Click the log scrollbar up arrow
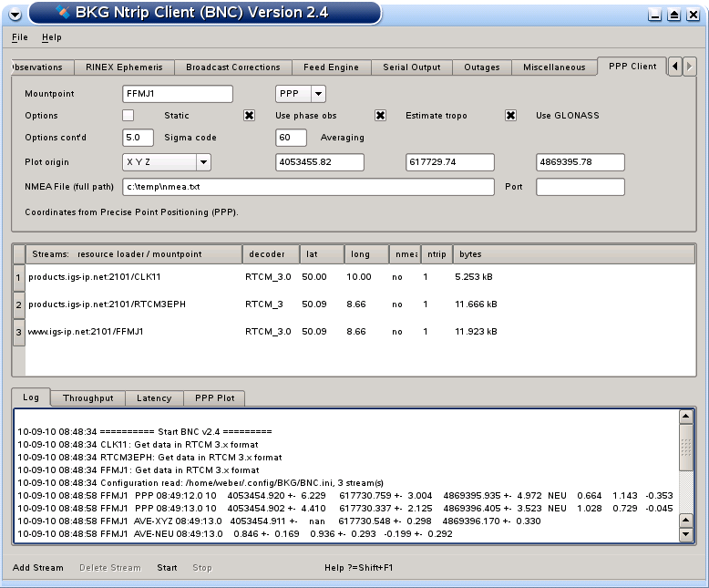The height and width of the screenshot is (588, 709). point(686,417)
